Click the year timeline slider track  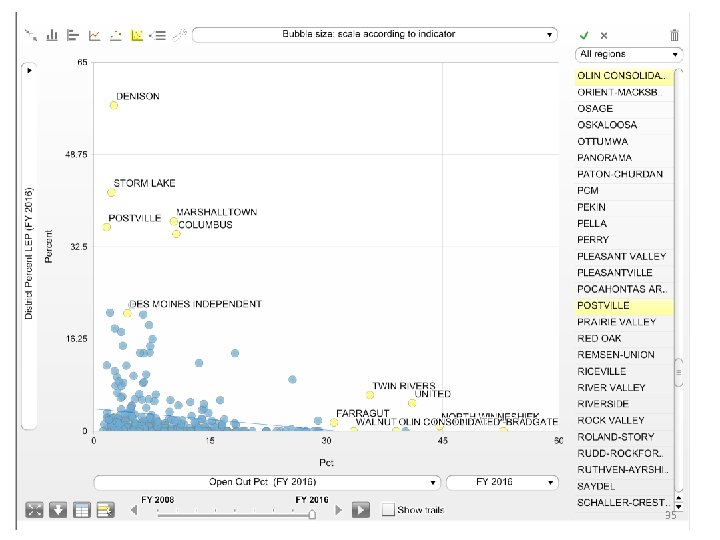tap(235, 514)
